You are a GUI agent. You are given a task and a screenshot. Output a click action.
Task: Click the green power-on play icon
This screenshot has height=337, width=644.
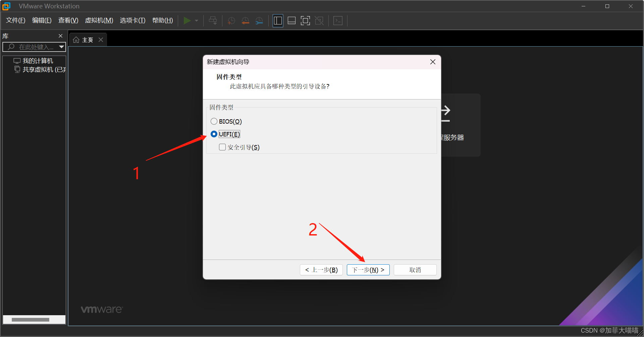[187, 21]
